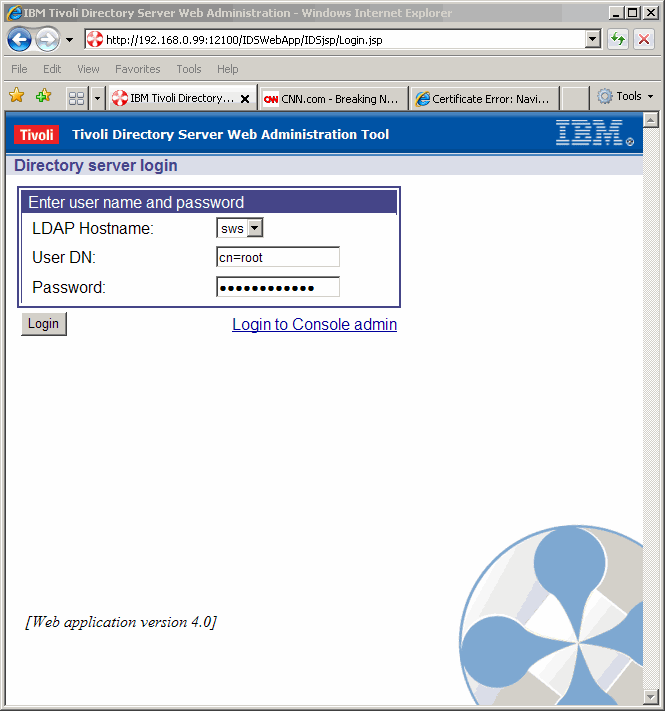Image resolution: width=665 pixels, height=711 pixels.
Task: Expand the recent pages dropdown arrow
Action: pyautogui.click(x=69, y=40)
